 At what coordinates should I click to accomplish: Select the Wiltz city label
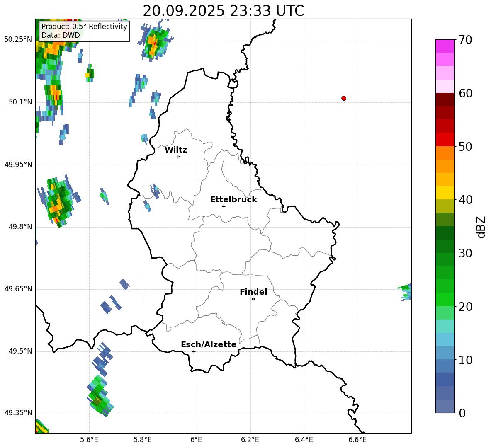pyautogui.click(x=176, y=150)
